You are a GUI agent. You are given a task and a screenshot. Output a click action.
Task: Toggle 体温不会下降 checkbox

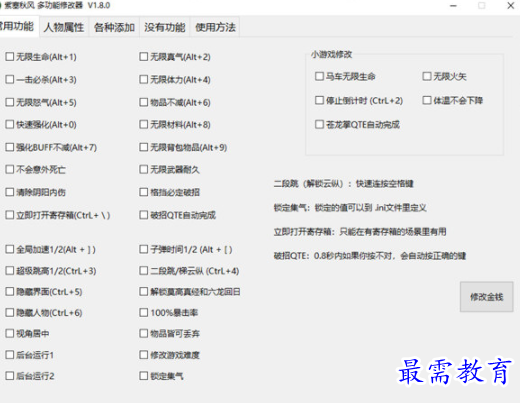(x=427, y=100)
